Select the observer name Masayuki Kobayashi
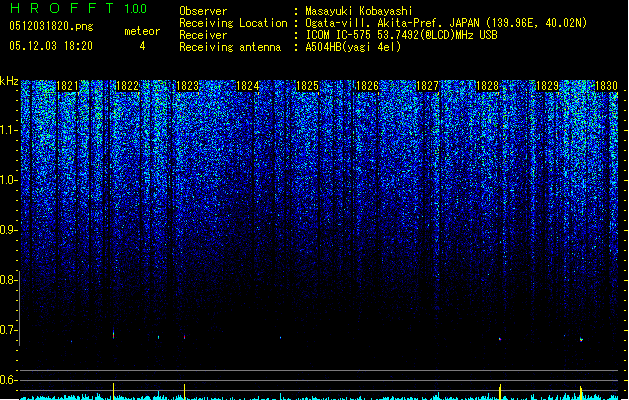This screenshot has width=629, height=400. pos(359,11)
